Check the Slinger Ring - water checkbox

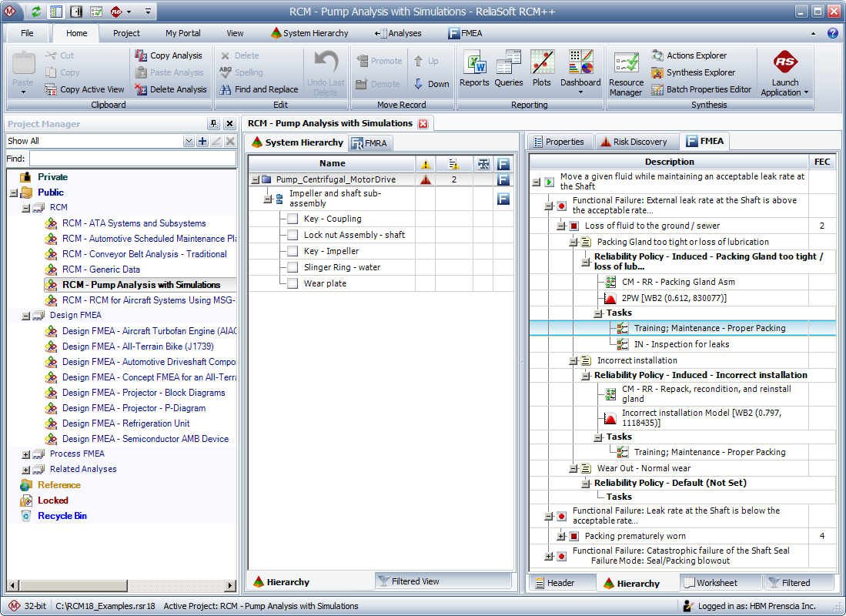pyautogui.click(x=292, y=267)
